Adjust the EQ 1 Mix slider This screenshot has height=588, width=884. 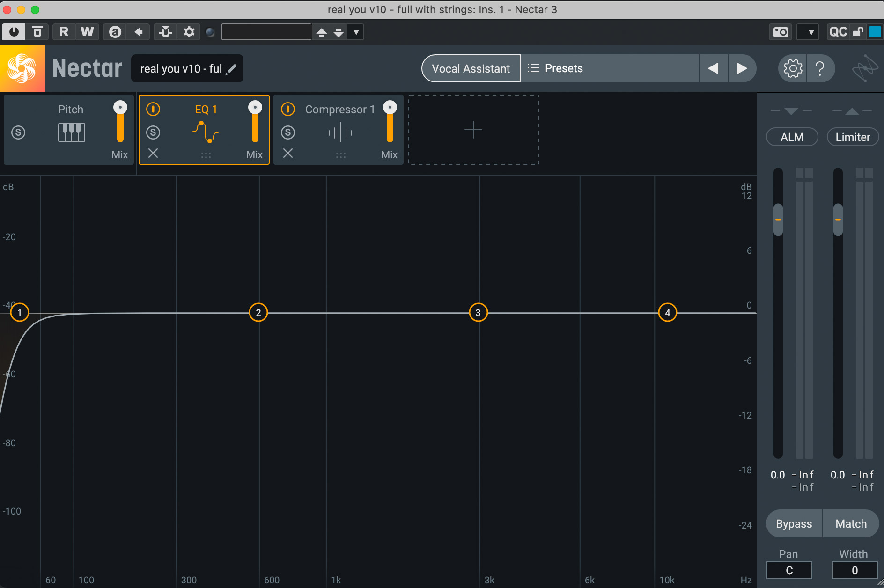pyautogui.click(x=255, y=122)
